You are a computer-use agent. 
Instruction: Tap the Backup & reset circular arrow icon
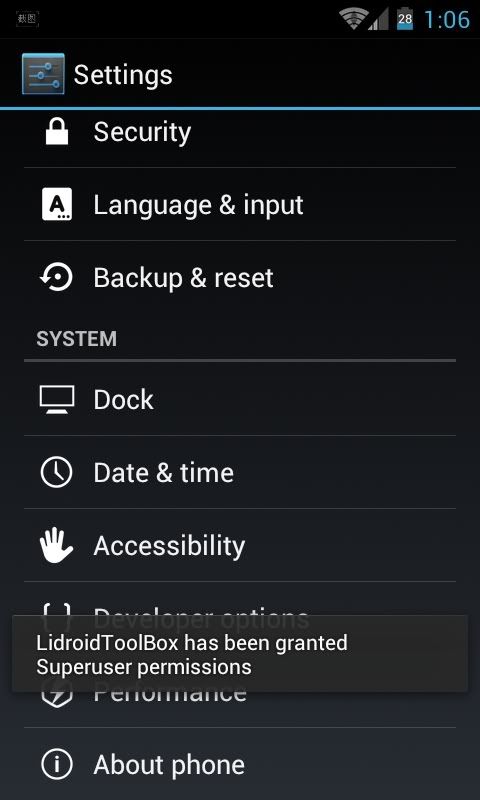(57, 278)
